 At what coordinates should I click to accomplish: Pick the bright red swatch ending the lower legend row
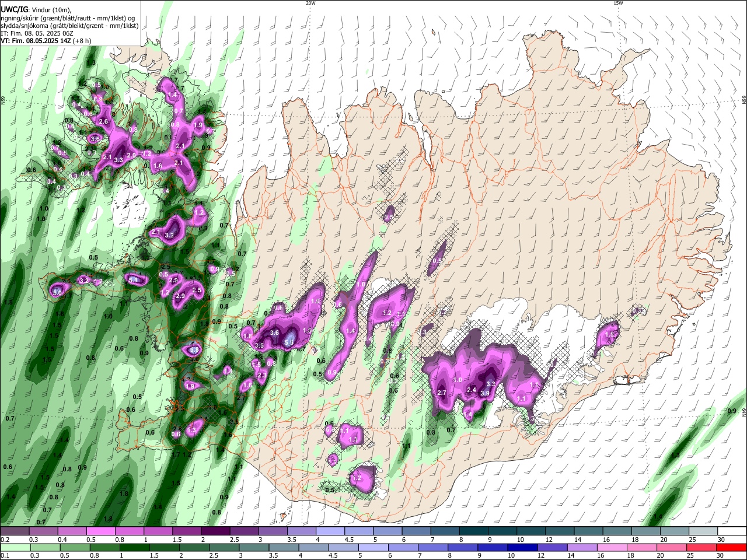[731, 547]
